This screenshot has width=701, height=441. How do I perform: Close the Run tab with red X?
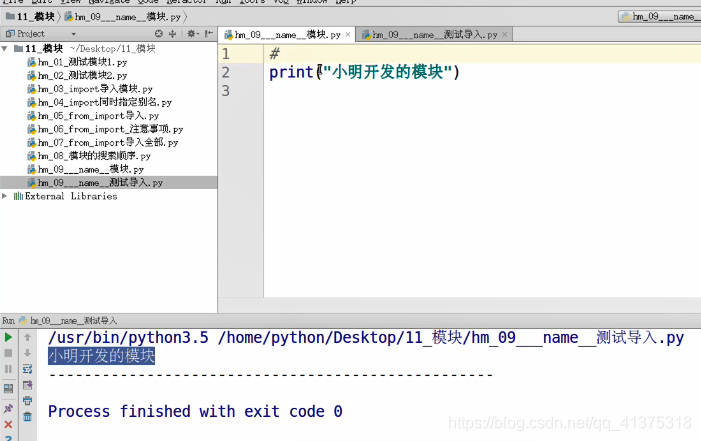click(8, 424)
